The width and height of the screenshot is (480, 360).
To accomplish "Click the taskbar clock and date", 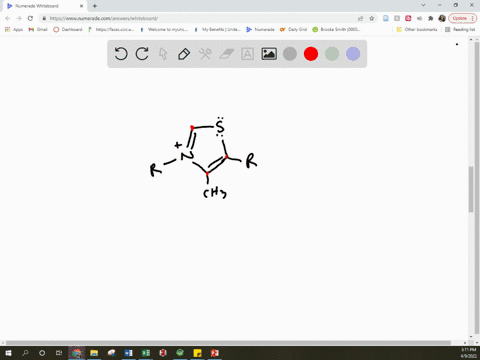I will coord(468,353).
